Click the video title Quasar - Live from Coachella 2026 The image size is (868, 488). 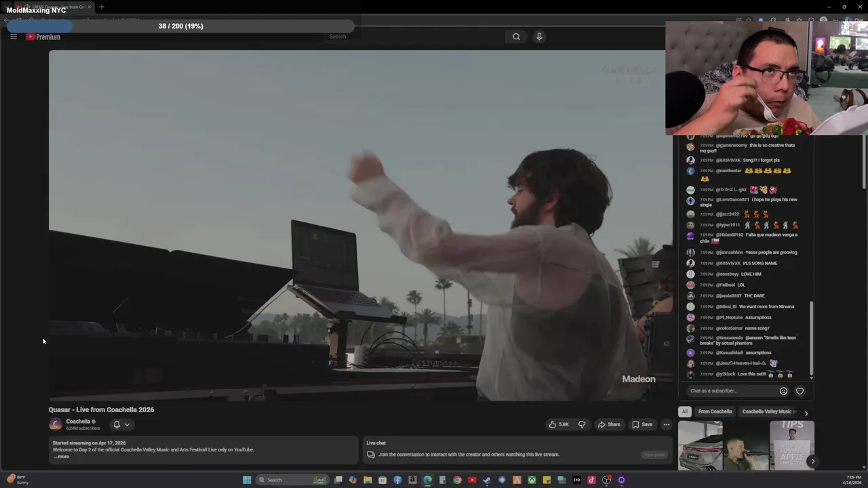coord(101,409)
